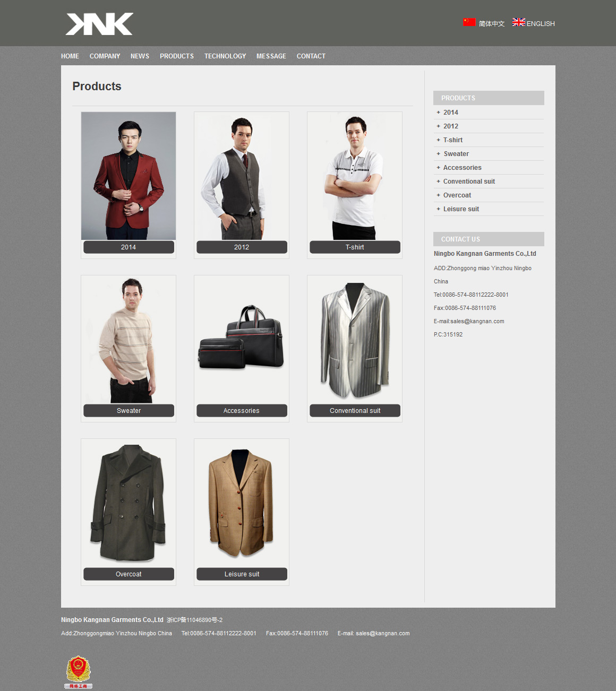The image size is (616, 691).
Task: Select the dark double-breasted Overcoat image
Action: coord(129,502)
